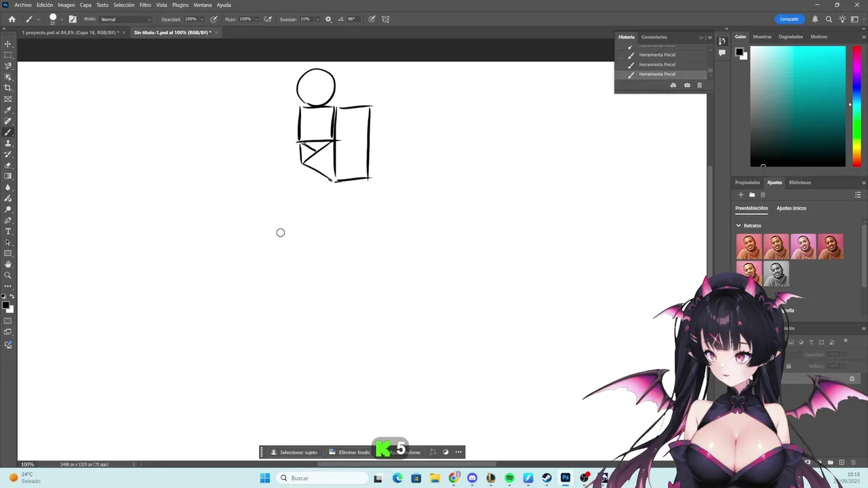
Task: Click the hue spectrum slider
Action: (x=856, y=106)
